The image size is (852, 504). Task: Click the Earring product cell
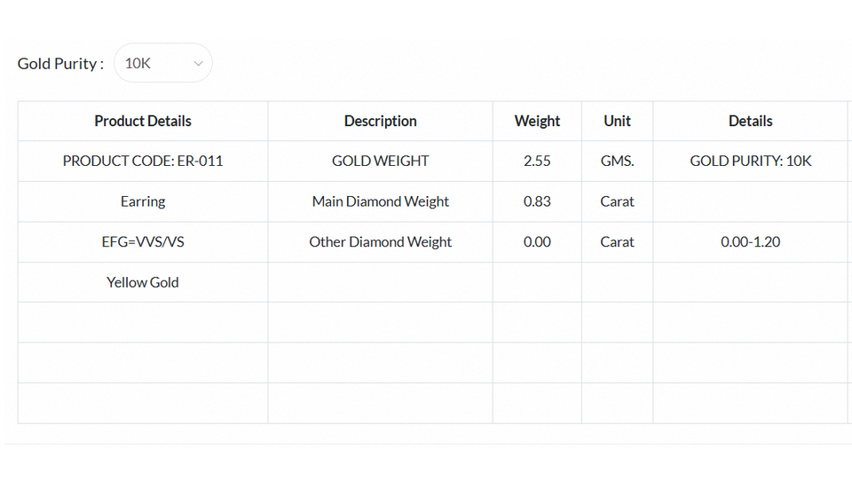coord(143,201)
